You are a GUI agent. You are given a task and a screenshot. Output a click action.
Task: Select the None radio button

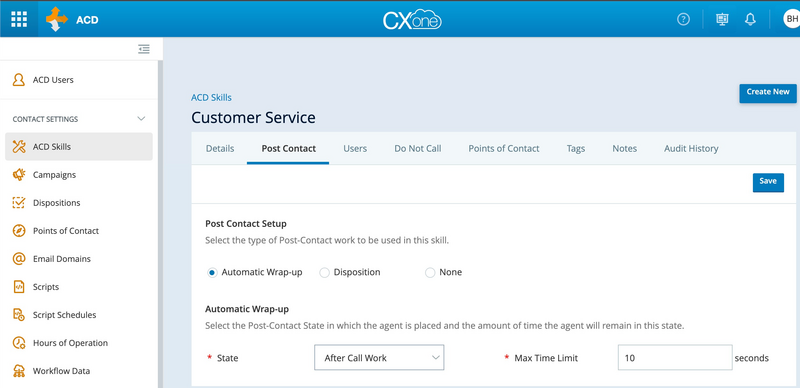430,273
